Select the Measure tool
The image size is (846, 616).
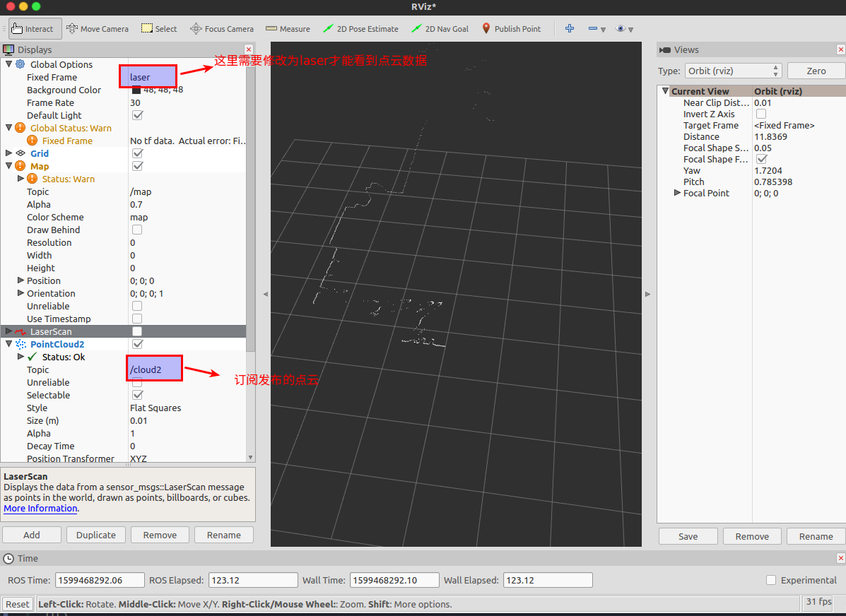point(287,28)
